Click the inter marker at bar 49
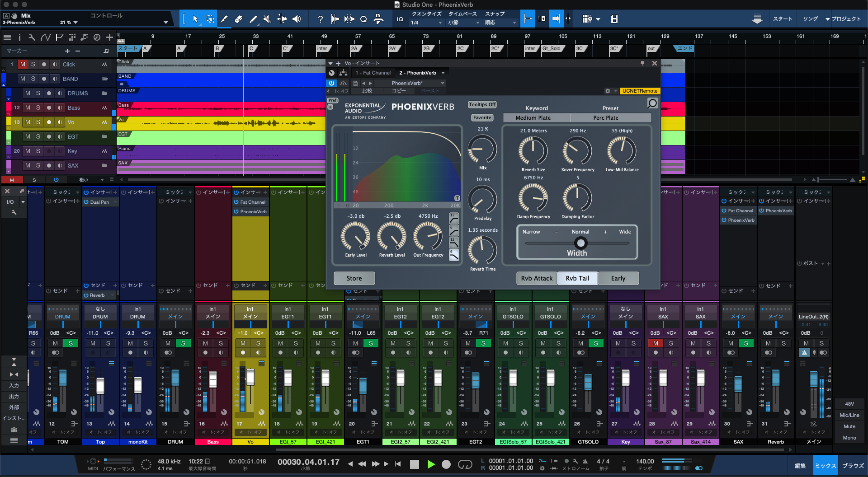 [323, 49]
